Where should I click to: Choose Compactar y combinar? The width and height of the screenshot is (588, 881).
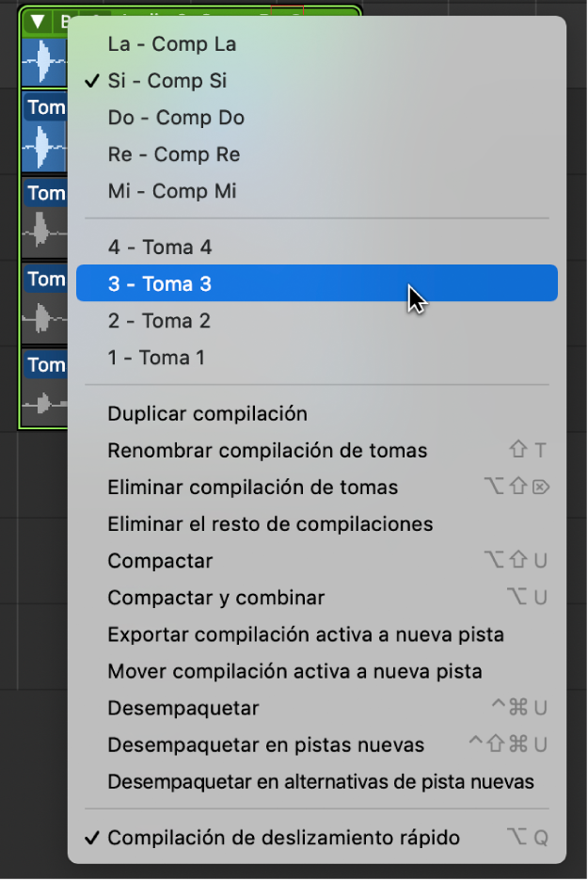point(216,598)
